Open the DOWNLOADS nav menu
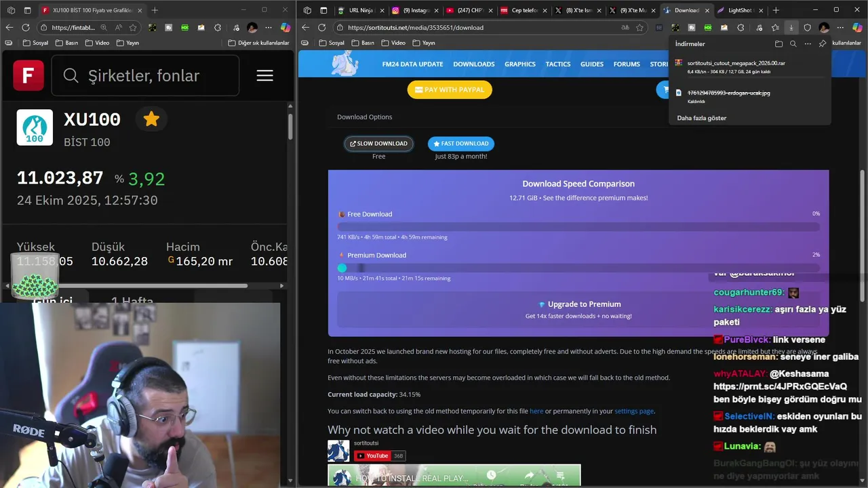This screenshot has width=868, height=488. [x=473, y=64]
